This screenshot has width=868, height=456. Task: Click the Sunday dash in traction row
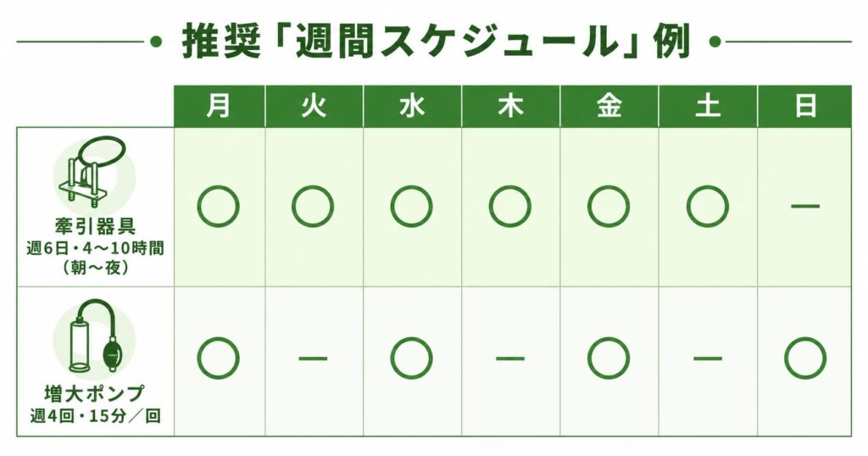click(805, 206)
